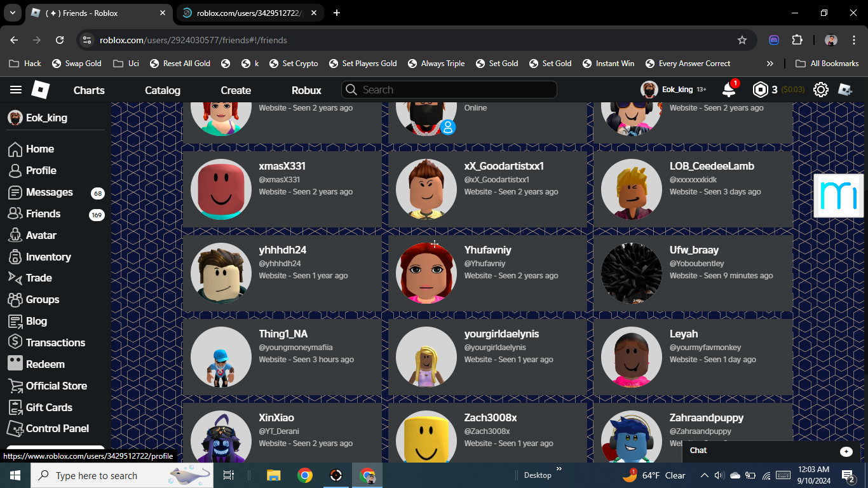Open Ufw_braay's profile
This screenshot has height=488, width=868.
694,250
